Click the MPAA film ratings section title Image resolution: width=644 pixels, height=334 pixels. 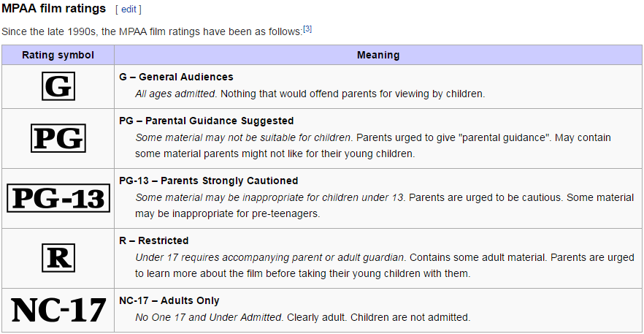(x=54, y=9)
